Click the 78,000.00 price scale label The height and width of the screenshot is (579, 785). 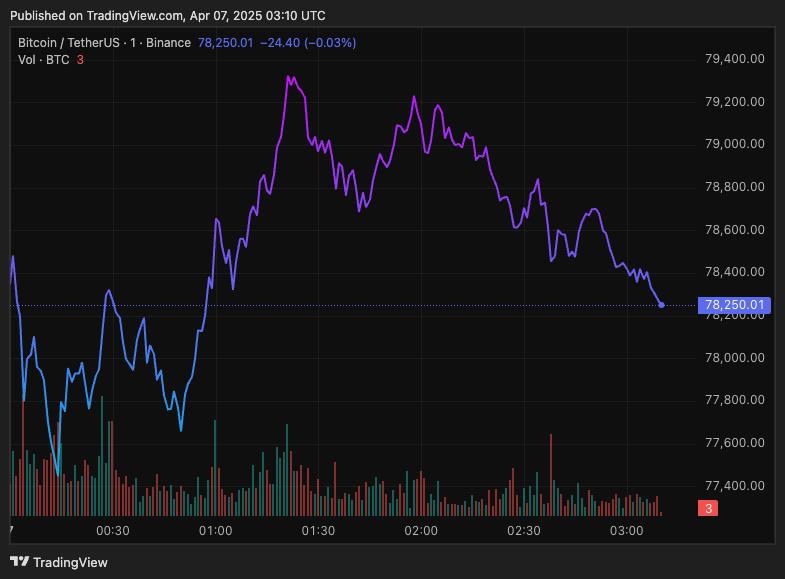[735, 358]
